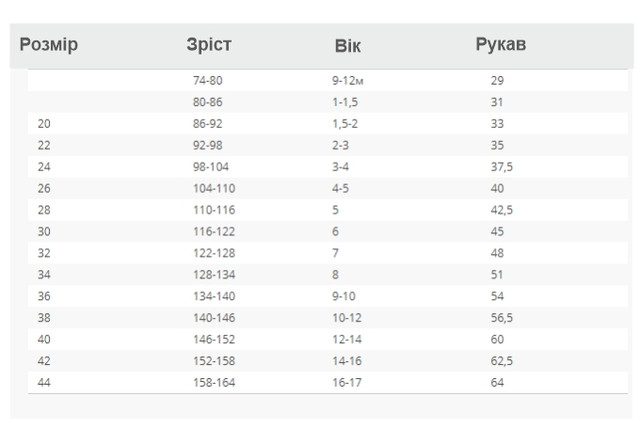Select sleeve value 56,5
This screenshot has width=640, height=427.
[x=502, y=318]
